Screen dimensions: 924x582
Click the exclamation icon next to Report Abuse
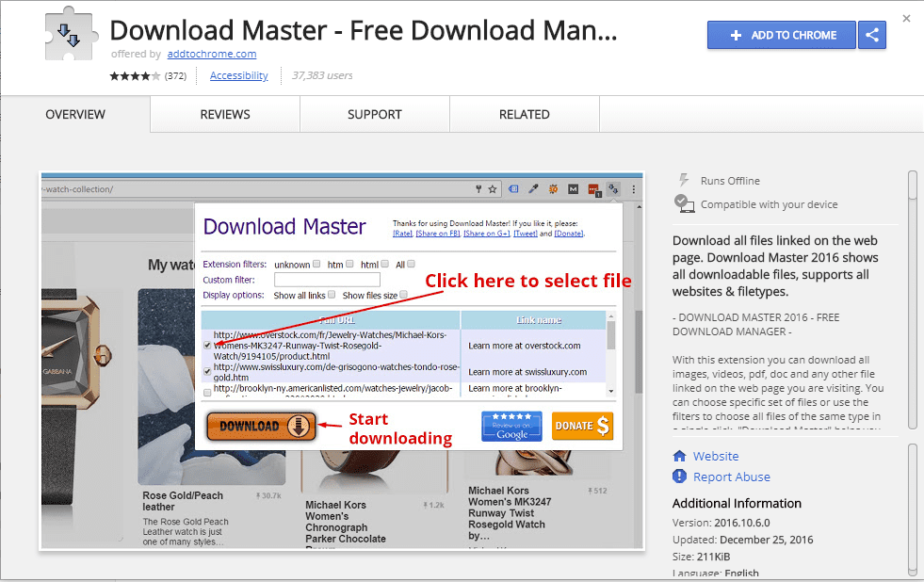[679, 476]
